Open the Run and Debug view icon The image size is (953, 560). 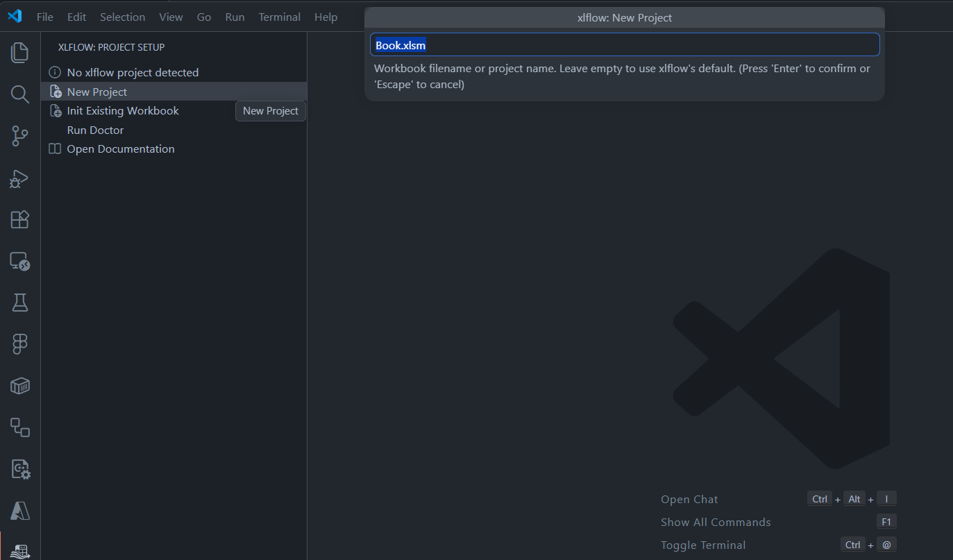(20, 178)
